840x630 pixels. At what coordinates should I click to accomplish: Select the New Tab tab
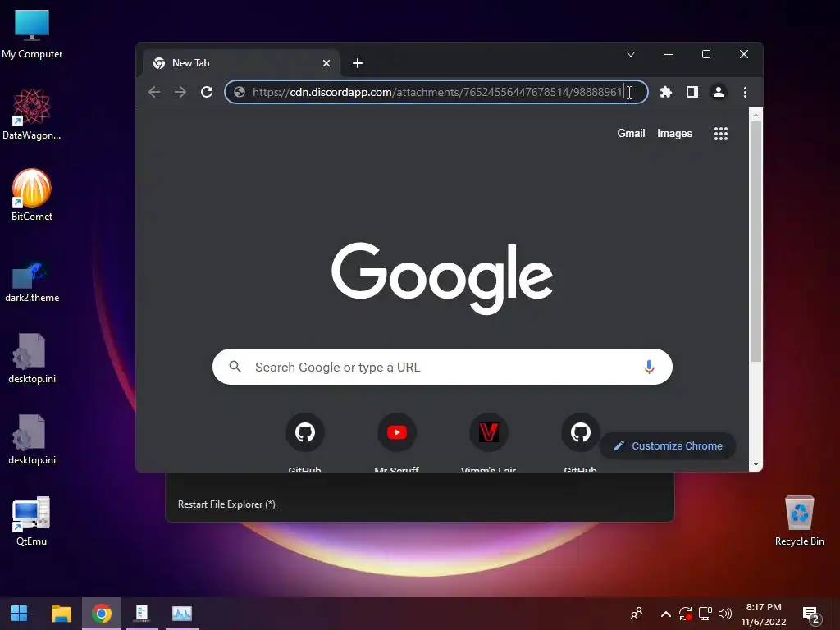tap(241, 63)
